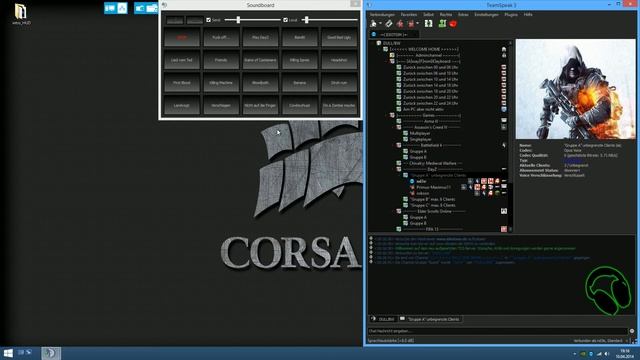Play the Bandit sound

click(300, 37)
